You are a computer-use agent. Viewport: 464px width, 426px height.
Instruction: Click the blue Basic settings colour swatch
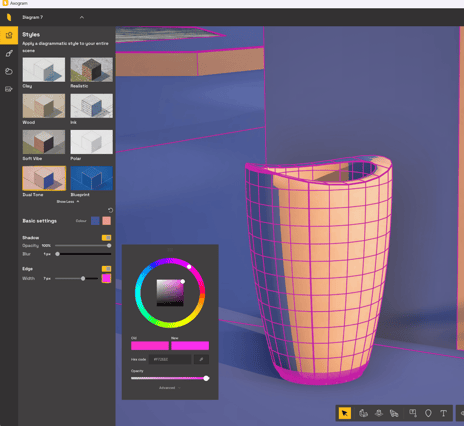coord(95,221)
